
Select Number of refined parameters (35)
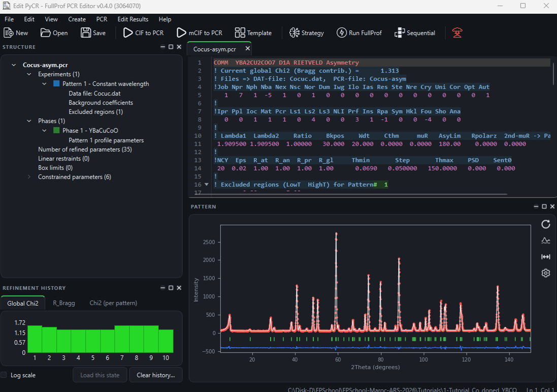coord(85,150)
